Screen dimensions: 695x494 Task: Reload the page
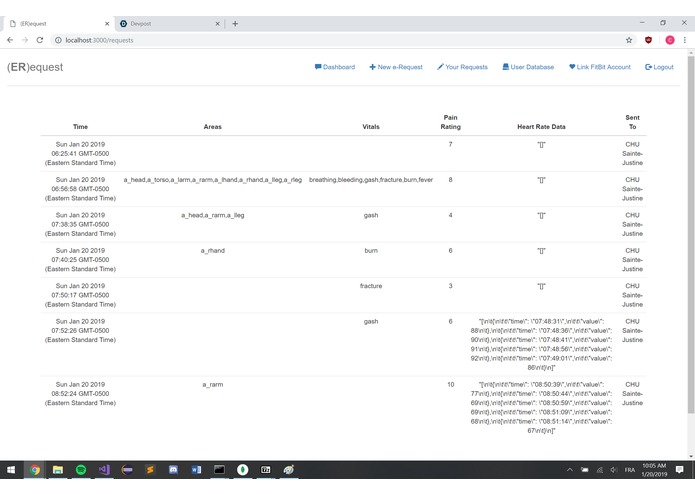click(39, 40)
